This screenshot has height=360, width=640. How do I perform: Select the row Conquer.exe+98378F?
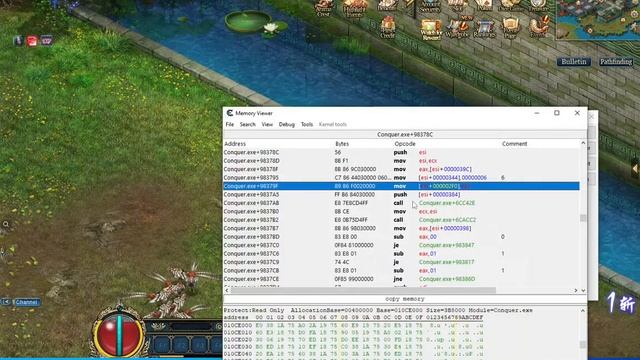[401, 169]
